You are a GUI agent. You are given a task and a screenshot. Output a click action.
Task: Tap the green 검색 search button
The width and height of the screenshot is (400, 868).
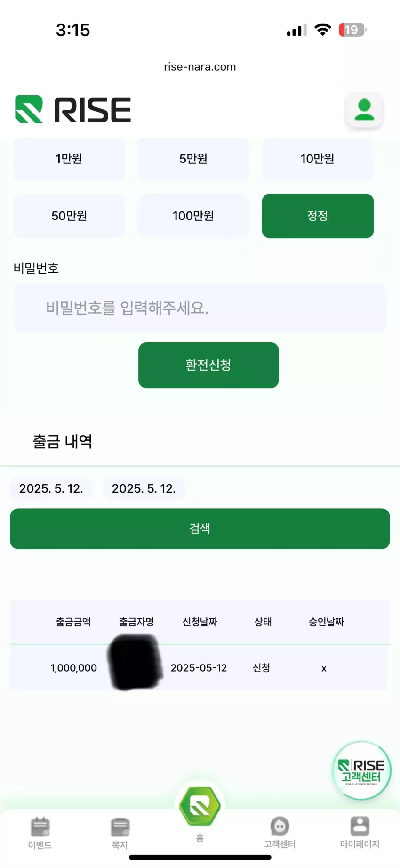point(200,528)
